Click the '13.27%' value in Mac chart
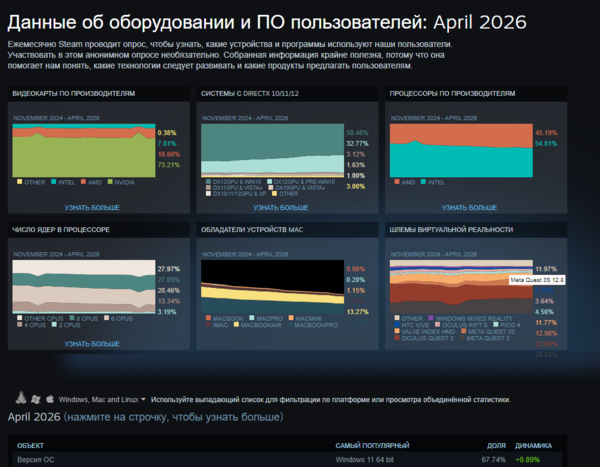 [x=357, y=312]
